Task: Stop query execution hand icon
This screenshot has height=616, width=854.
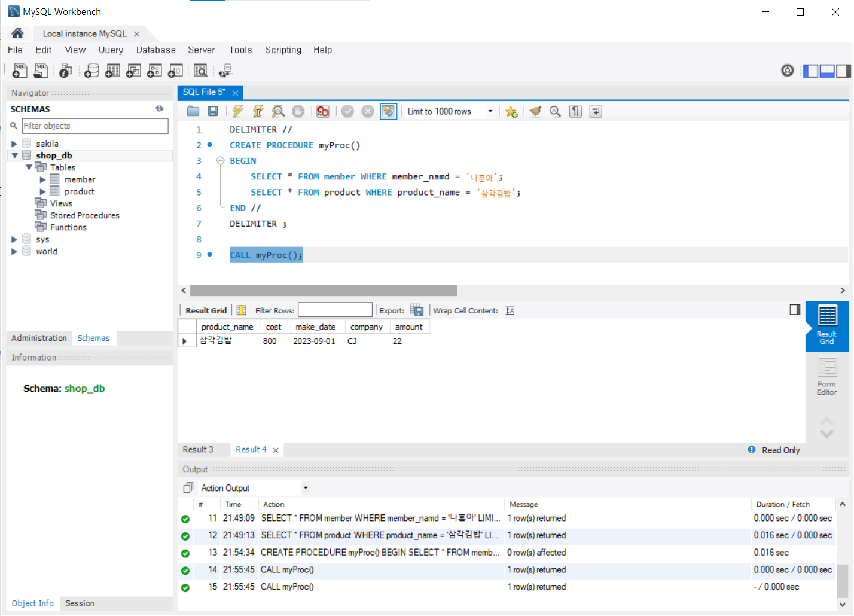Action: (298, 111)
